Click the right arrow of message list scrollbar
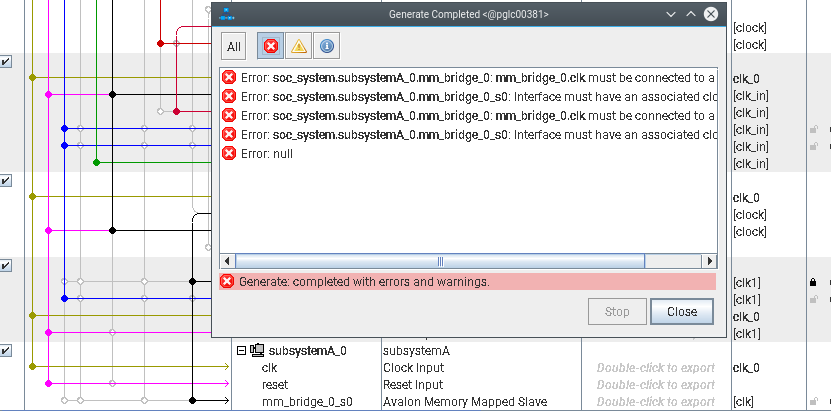831x411 pixels. [709, 261]
